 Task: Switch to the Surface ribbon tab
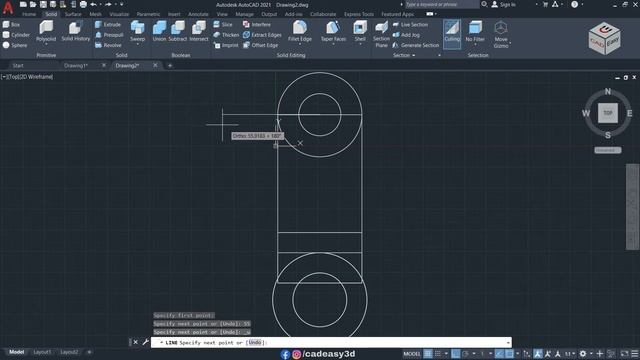(x=73, y=14)
